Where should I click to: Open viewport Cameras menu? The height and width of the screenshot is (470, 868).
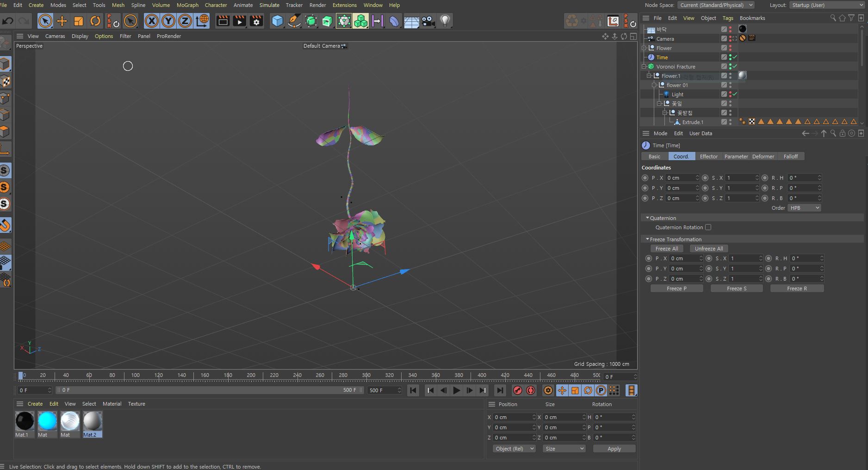pos(55,36)
